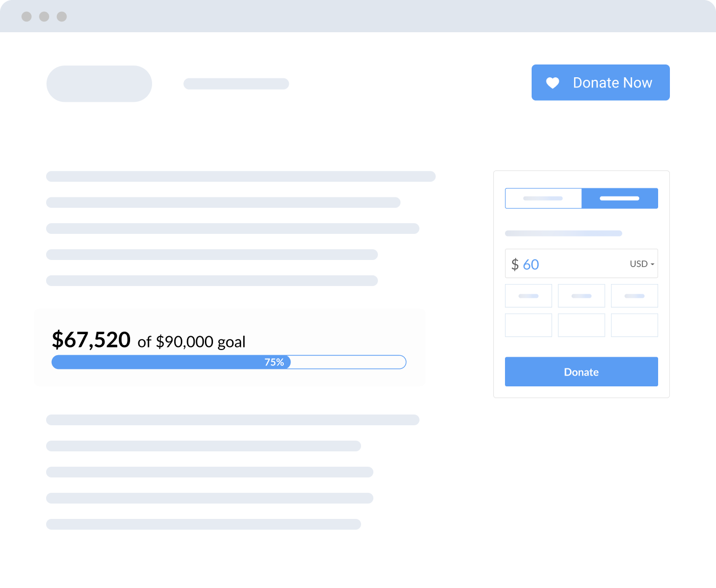Click the amount field showing 60

(581, 264)
